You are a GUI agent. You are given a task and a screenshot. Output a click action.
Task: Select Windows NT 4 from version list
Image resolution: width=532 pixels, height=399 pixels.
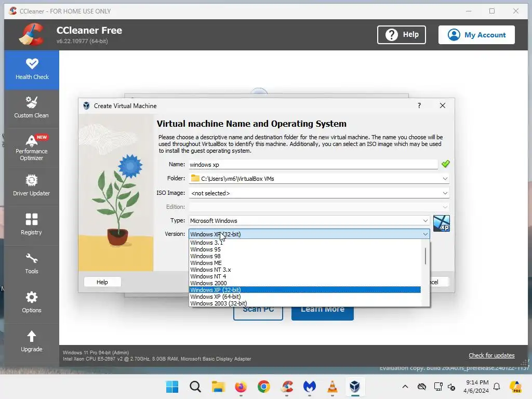[304, 276]
